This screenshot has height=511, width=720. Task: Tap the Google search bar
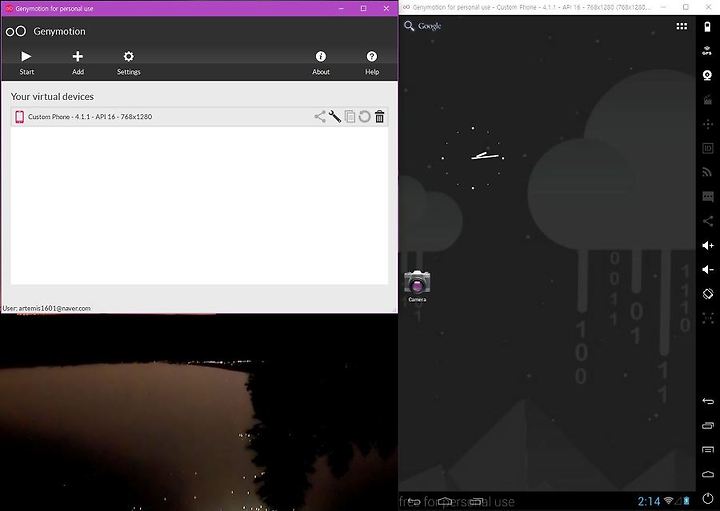(x=423, y=26)
